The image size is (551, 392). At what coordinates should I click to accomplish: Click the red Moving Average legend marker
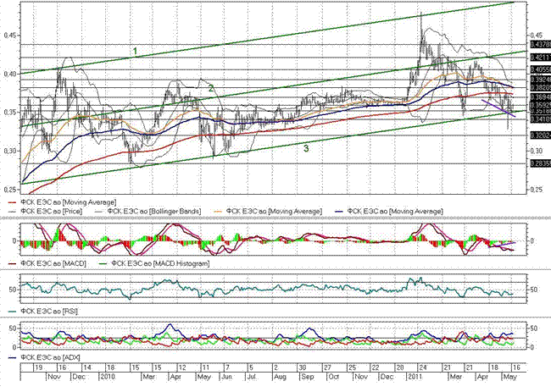pyautogui.click(x=10, y=205)
